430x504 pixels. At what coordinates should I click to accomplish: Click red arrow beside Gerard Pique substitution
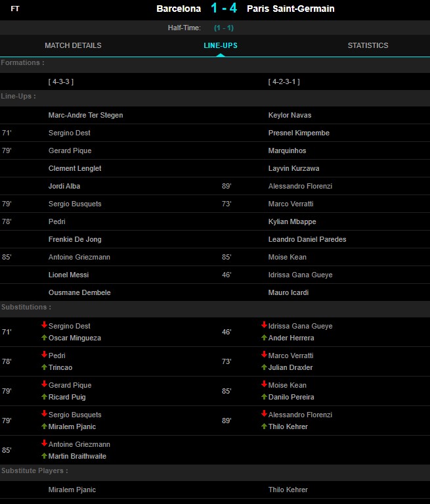pos(45,384)
